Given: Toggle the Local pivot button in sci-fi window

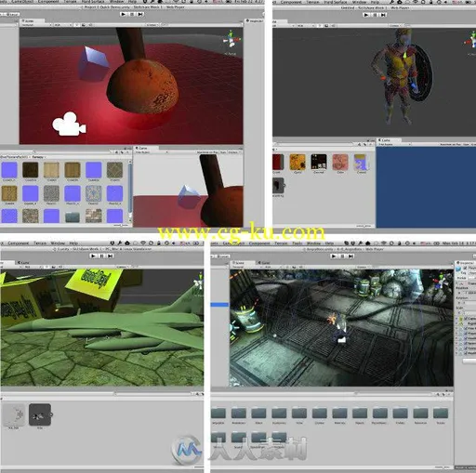Looking at the screenshot, I should coord(224,256).
